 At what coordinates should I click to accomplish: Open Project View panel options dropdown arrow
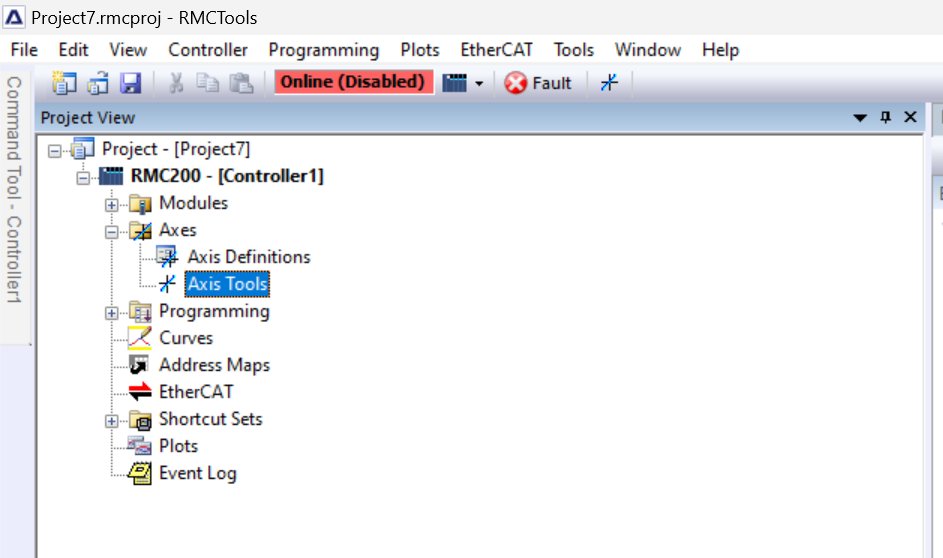pos(860,118)
